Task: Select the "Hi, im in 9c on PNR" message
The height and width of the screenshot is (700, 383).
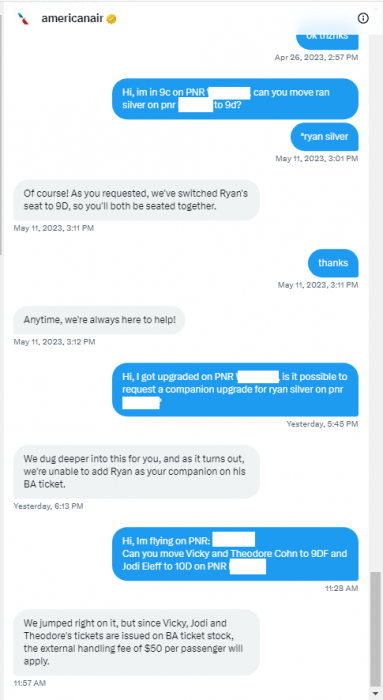Action: tap(235, 99)
